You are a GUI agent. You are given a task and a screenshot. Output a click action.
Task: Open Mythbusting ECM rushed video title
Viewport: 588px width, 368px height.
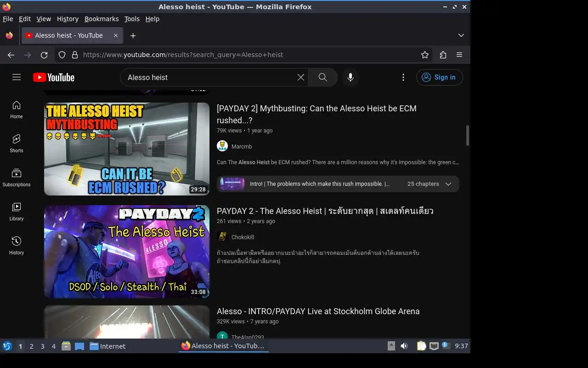coord(317,114)
